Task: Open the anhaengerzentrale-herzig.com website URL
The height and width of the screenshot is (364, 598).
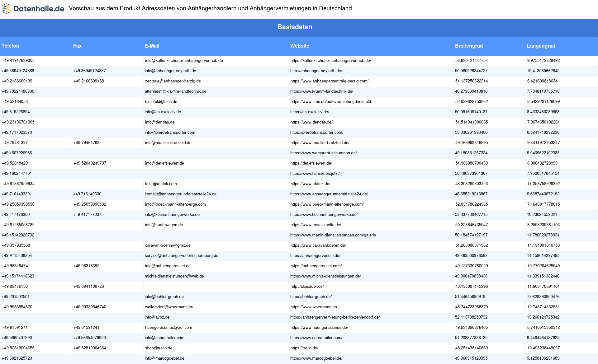Action: pyautogui.click(x=330, y=81)
